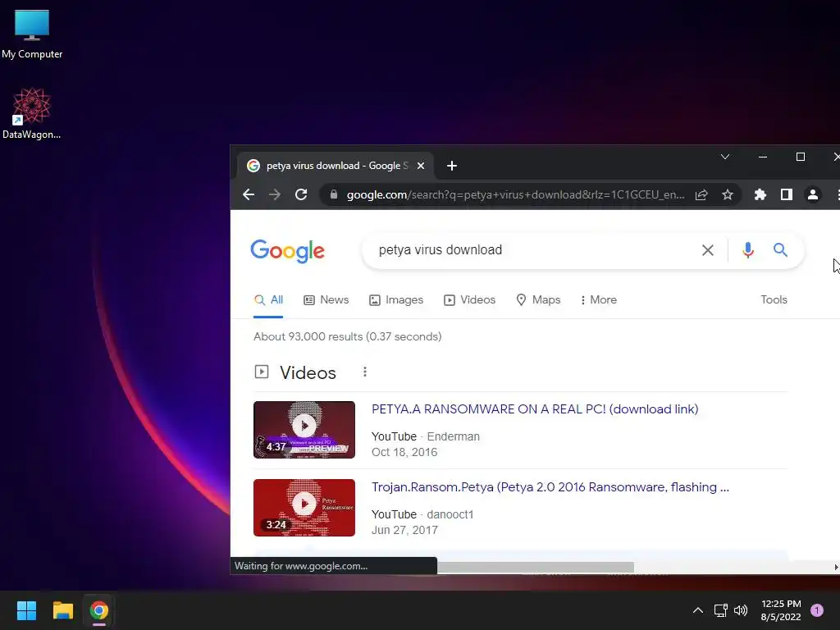This screenshot has height=630, width=840.
Task: Open the Videos section three-dot menu
Action: click(365, 372)
